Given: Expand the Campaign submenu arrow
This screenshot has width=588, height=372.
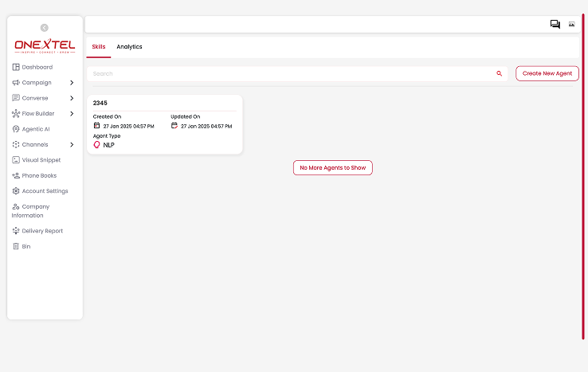Looking at the screenshot, I should [72, 83].
